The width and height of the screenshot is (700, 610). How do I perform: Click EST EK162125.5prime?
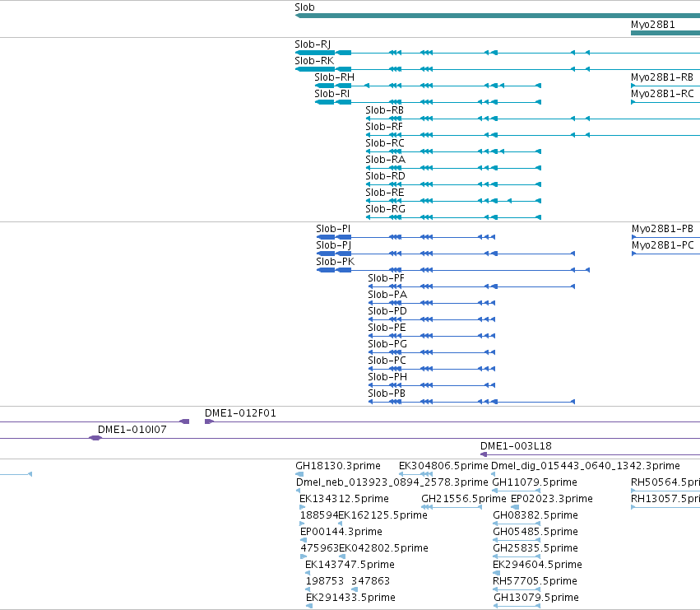(383, 515)
